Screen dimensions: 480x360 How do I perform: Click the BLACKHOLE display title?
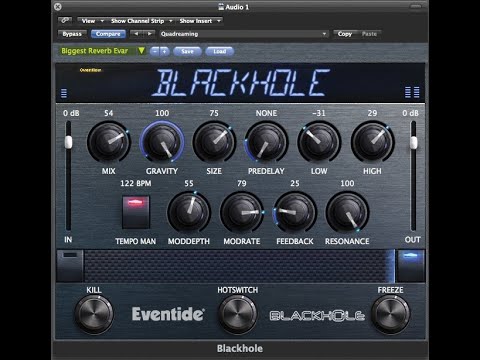241,83
